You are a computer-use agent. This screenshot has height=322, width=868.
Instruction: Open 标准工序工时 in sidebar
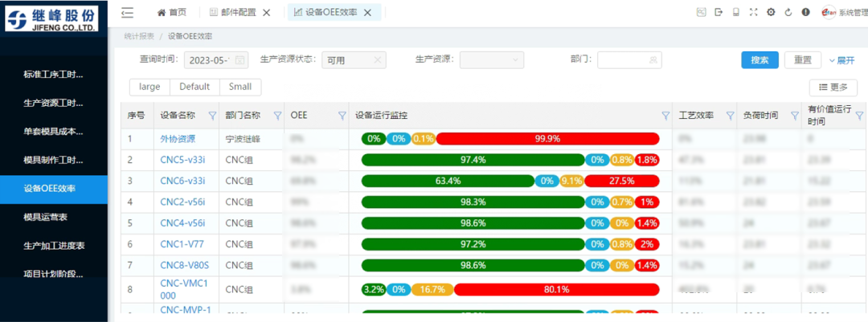click(54, 74)
